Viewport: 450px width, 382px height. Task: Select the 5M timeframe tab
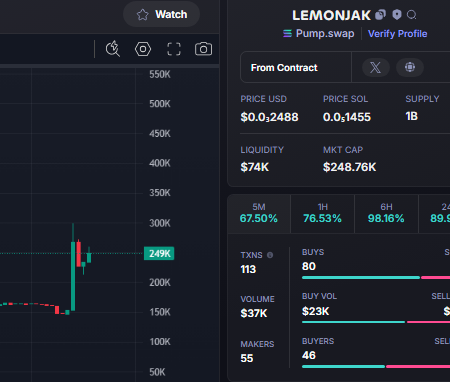[x=259, y=214]
